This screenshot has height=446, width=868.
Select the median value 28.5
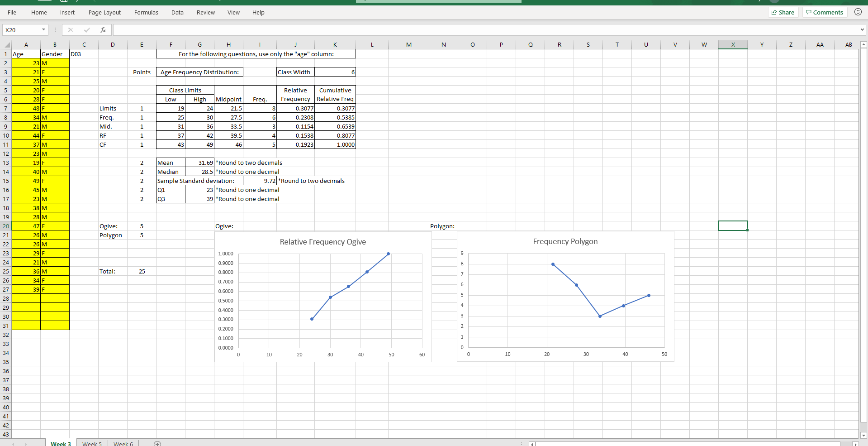pyautogui.click(x=199, y=172)
